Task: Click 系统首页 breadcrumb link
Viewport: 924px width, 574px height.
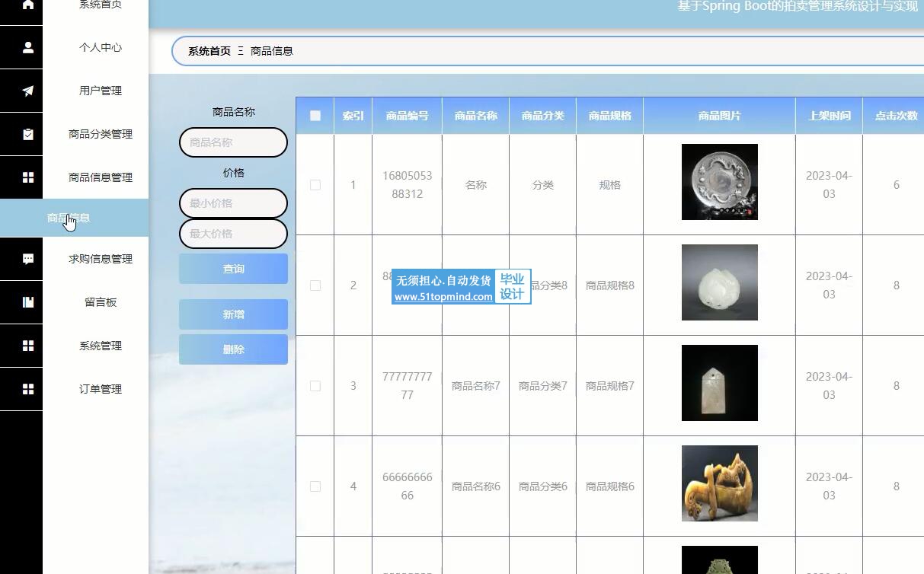Action: tap(209, 51)
